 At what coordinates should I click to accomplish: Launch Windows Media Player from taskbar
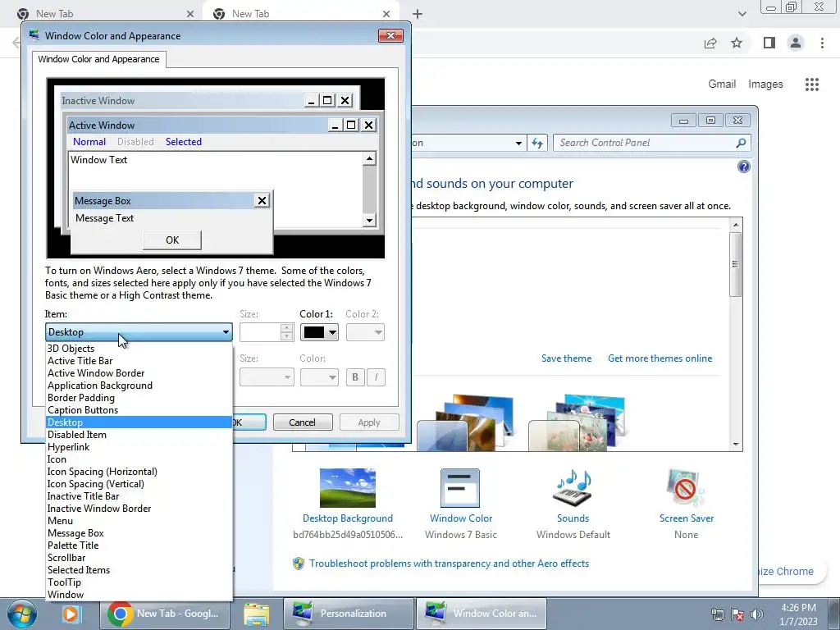click(71, 614)
